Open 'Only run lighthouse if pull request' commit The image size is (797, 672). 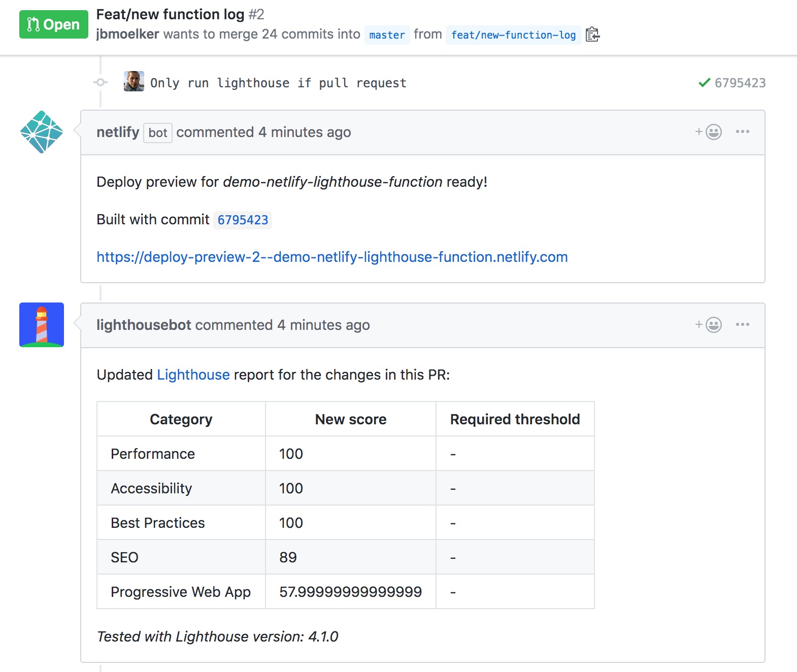pos(278,83)
